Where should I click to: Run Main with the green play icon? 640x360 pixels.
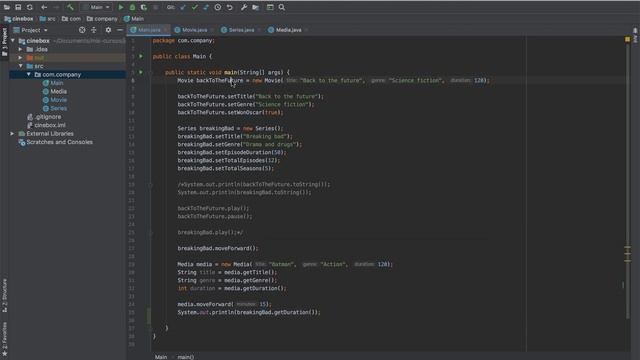(x=121, y=7)
